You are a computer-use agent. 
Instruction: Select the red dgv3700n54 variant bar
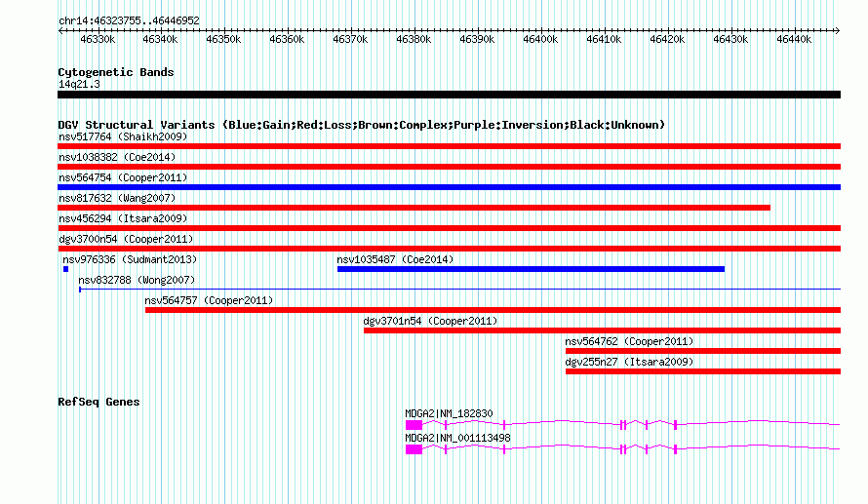point(449,249)
